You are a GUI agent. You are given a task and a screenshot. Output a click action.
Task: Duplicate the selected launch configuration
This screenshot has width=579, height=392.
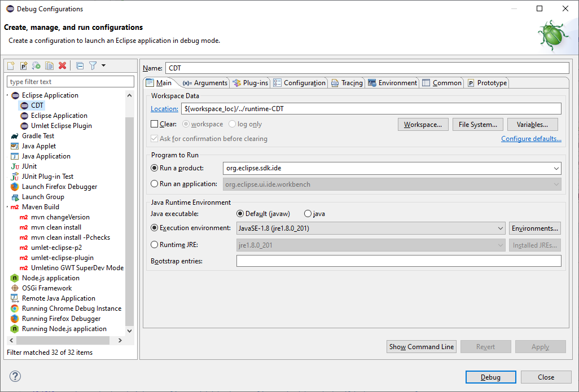coord(49,65)
